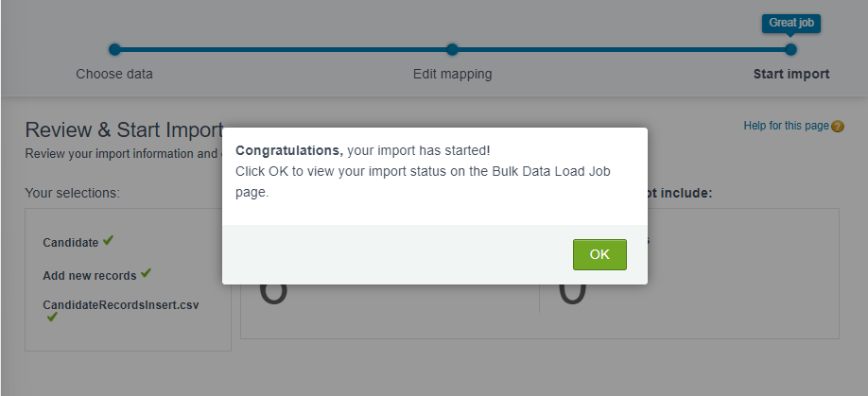Click the progress line between Choose data and Edit mapping
Viewport: 868px width, 396px height.
pyautogui.click(x=284, y=49)
